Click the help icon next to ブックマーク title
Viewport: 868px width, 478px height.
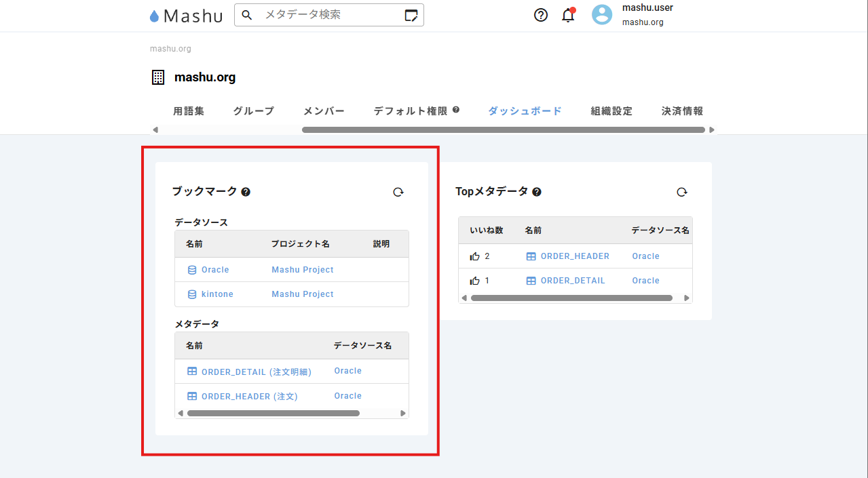pyautogui.click(x=246, y=192)
